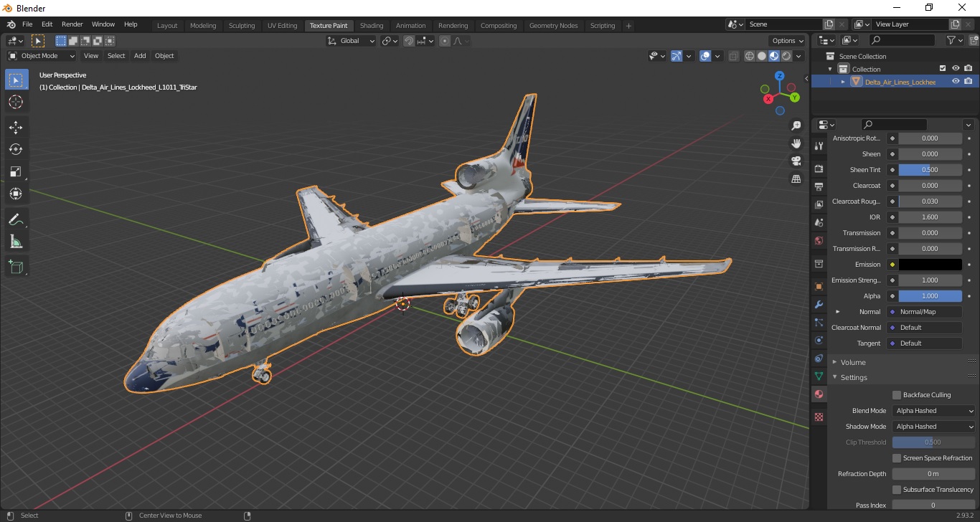Activate the Cursor tool

pyautogui.click(x=16, y=103)
